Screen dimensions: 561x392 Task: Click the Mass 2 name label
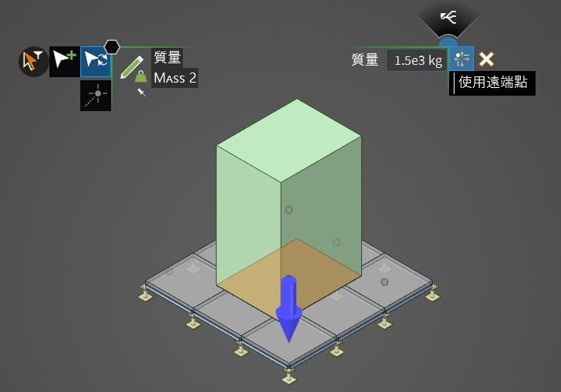tap(175, 78)
